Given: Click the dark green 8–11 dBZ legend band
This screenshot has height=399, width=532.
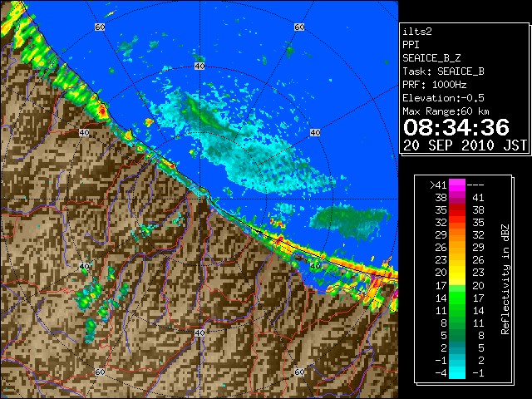Looking at the screenshot, I should (457, 323).
